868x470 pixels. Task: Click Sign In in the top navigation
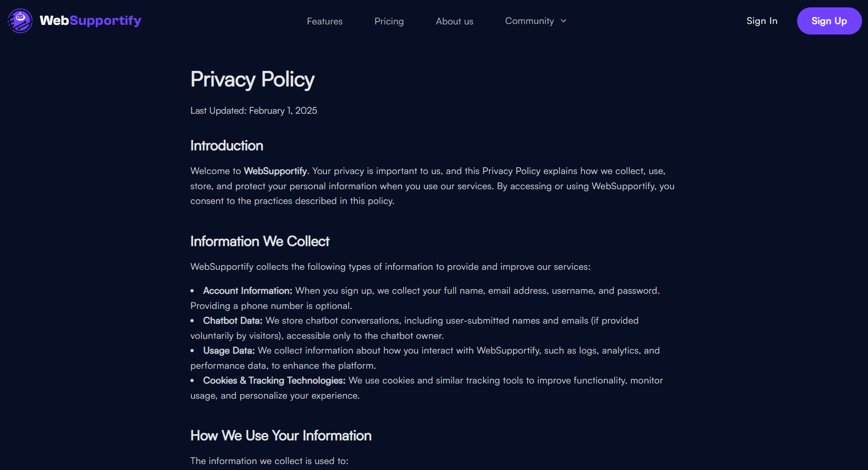point(762,21)
